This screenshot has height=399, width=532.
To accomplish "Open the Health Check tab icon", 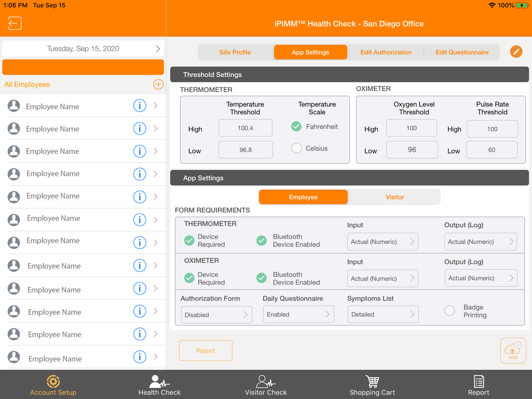I will (x=160, y=381).
